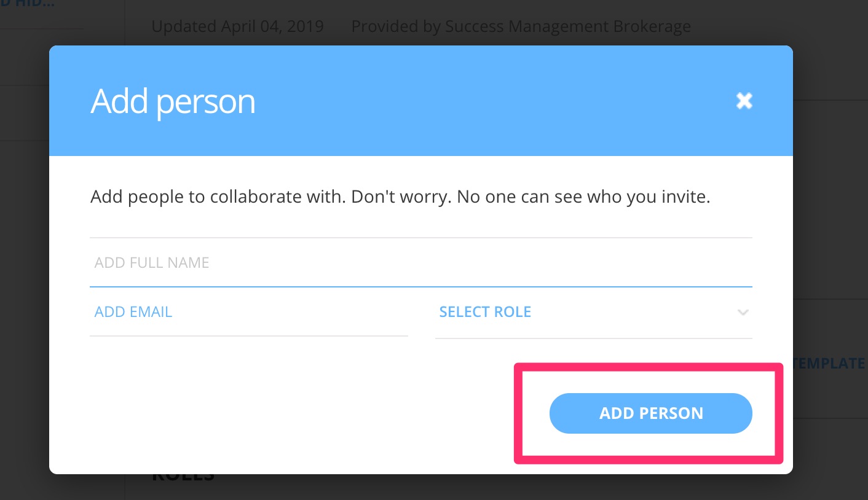Click the "Add person" dialog title
Viewport: 868px width, 500px height.
[x=173, y=101]
